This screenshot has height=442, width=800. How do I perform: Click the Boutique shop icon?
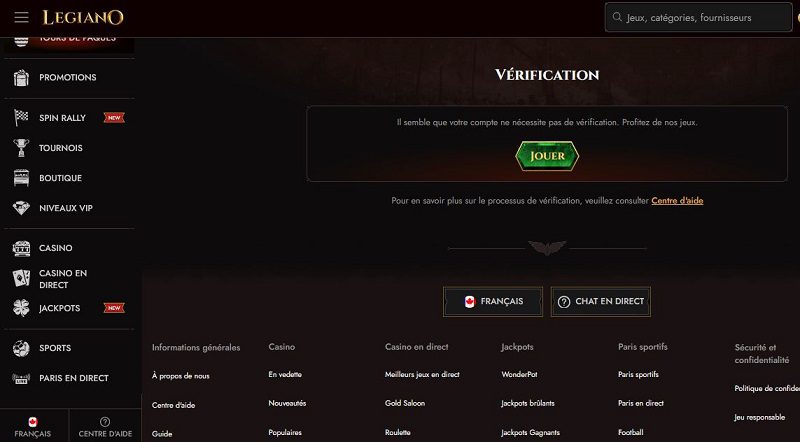[x=21, y=178]
